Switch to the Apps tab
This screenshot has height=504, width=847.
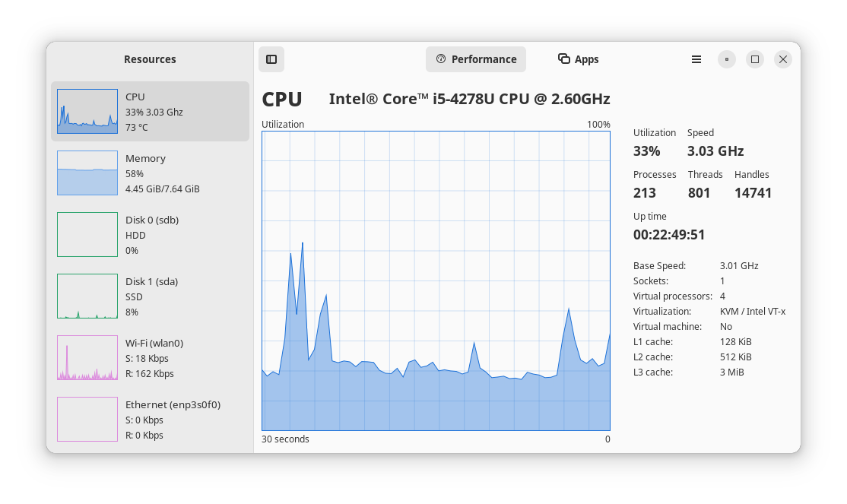(579, 59)
